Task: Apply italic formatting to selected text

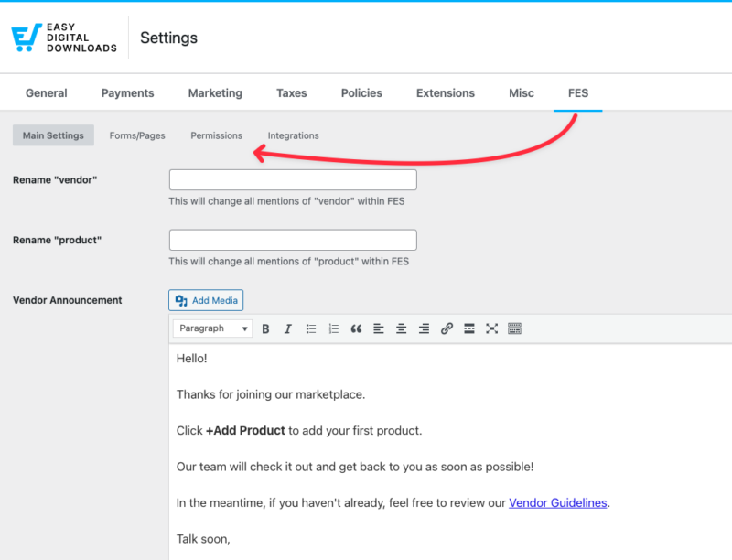Action: [287, 328]
